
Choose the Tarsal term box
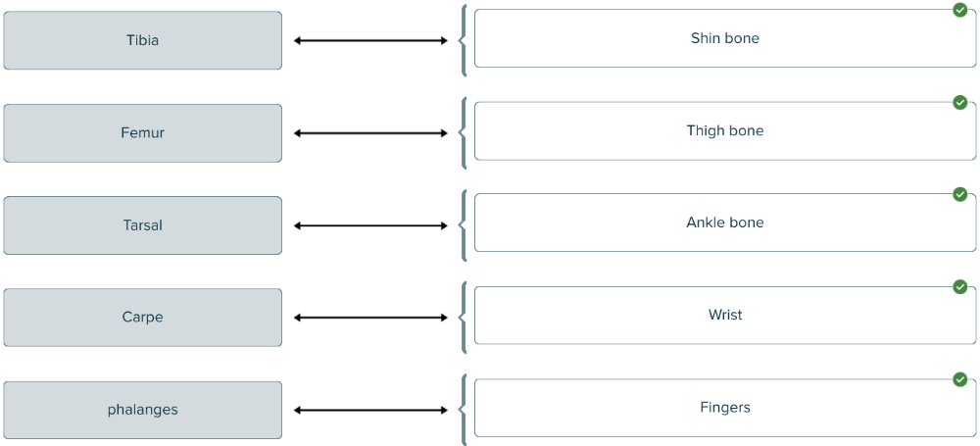[x=142, y=225]
